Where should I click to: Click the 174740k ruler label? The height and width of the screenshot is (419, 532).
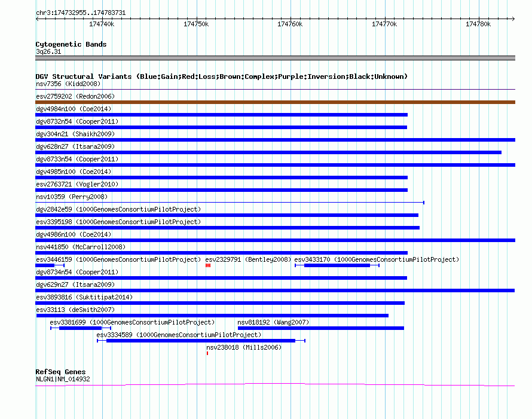(x=102, y=24)
